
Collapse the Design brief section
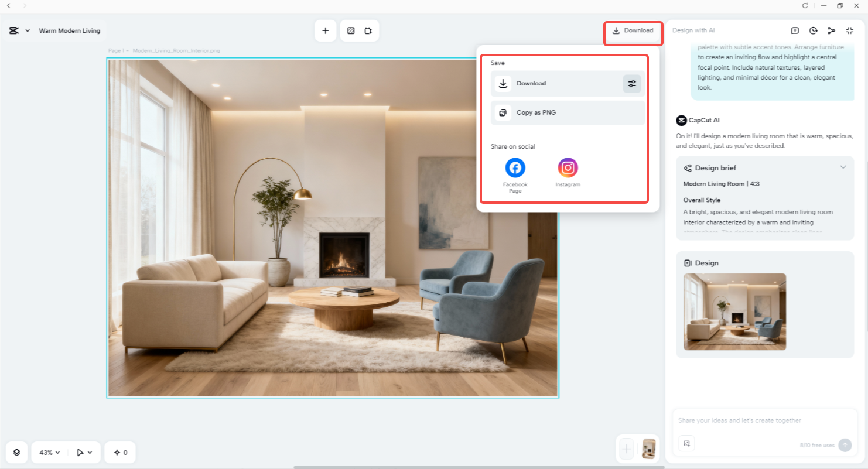pyautogui.click(x=843, y=167)
